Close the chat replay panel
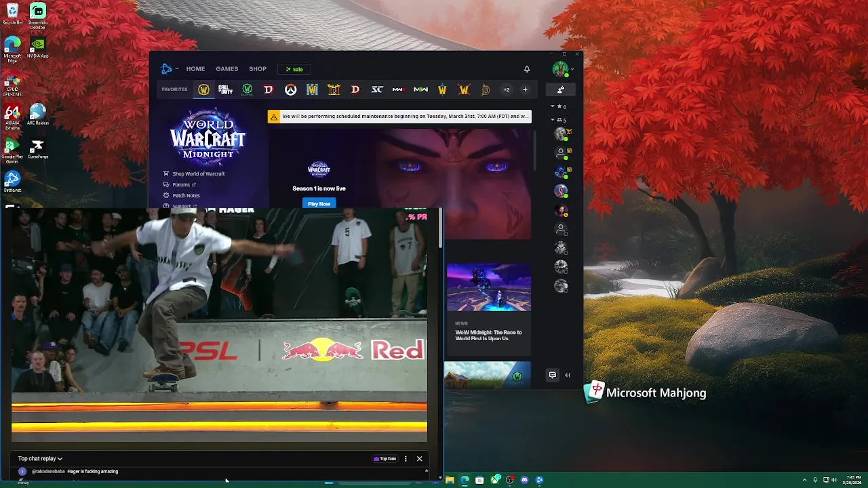868x488 pixels. pyautogui.click(x=419, y=459)
